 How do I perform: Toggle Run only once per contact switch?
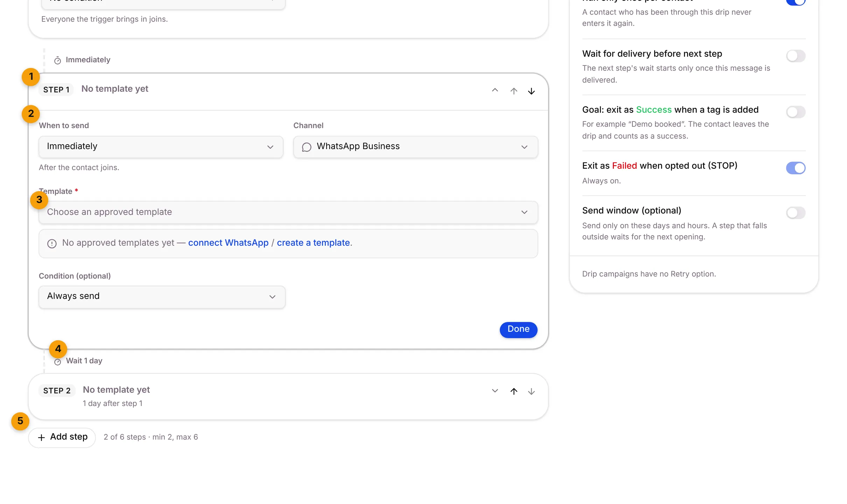click(796, 2)
